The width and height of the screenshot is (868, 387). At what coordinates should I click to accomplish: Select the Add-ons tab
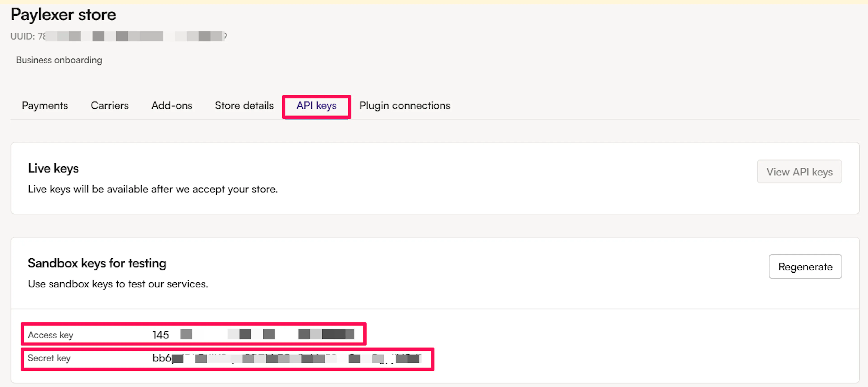click(x=172, y=106)
